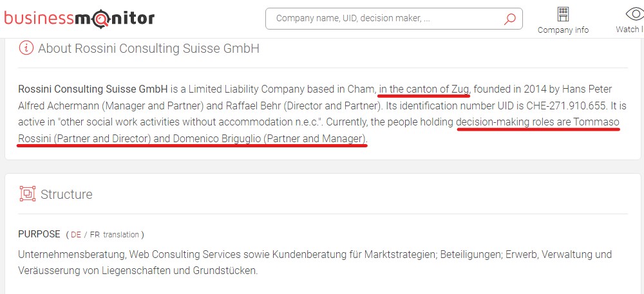This screenshot has height=294, width=644.
Task: Click the Domenico Briguglio name text
Action: (216, 139)
